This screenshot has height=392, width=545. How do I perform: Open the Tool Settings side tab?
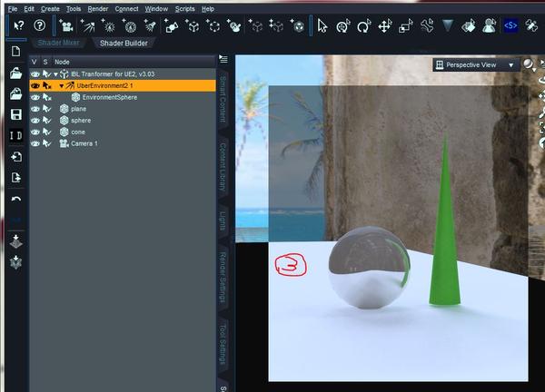click(223, 345)
